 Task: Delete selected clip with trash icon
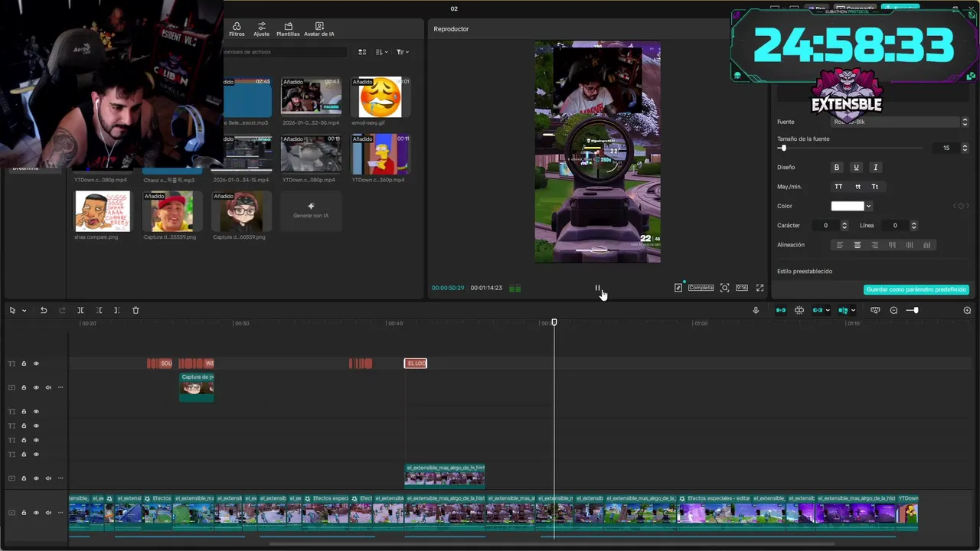tap(136, 310)
